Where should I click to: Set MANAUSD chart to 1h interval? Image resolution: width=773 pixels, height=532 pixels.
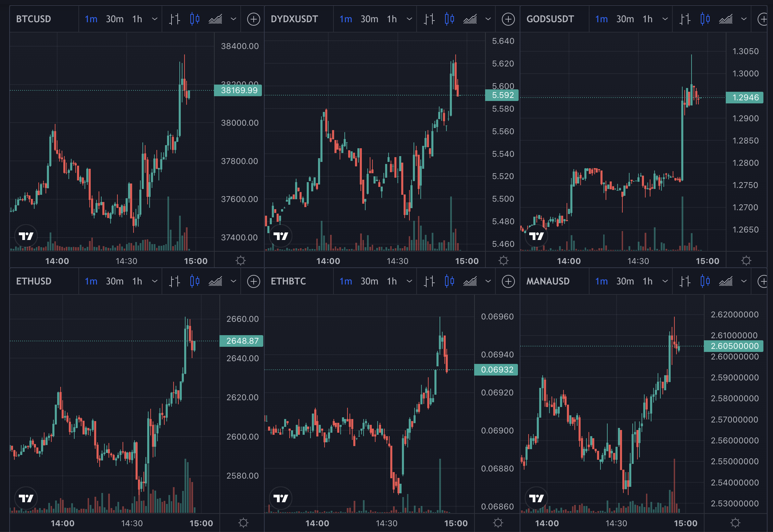[648, 281]
